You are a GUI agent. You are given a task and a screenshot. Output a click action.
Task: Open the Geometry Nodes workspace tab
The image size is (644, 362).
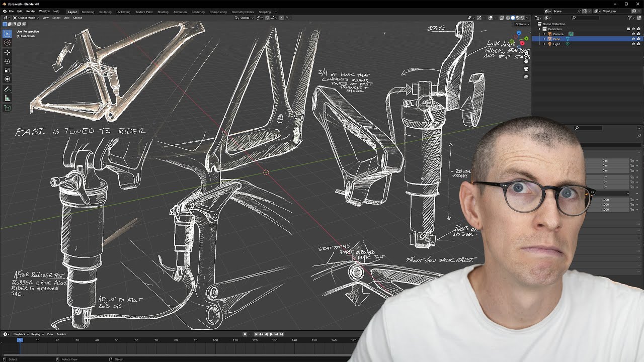coord(243,12)
